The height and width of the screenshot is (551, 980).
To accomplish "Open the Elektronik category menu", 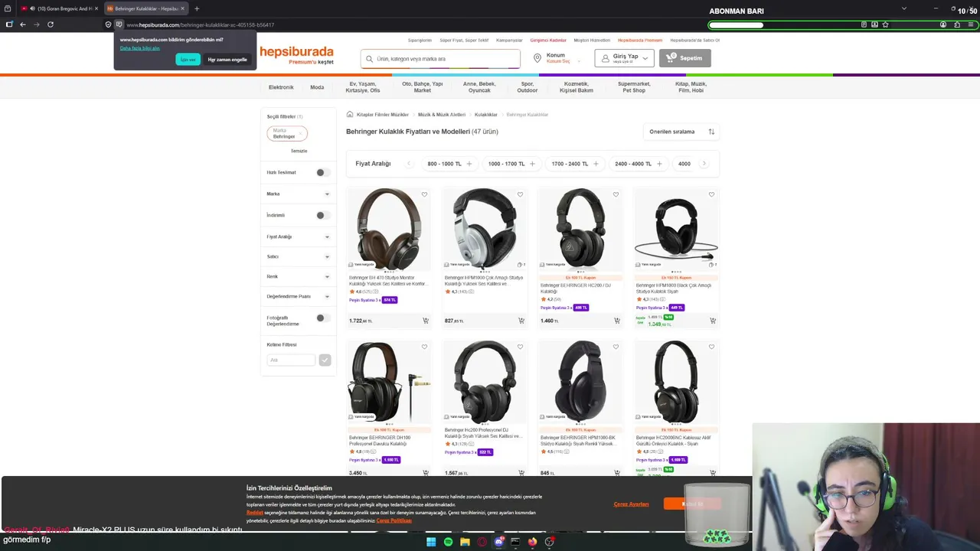I will point(281,87).
